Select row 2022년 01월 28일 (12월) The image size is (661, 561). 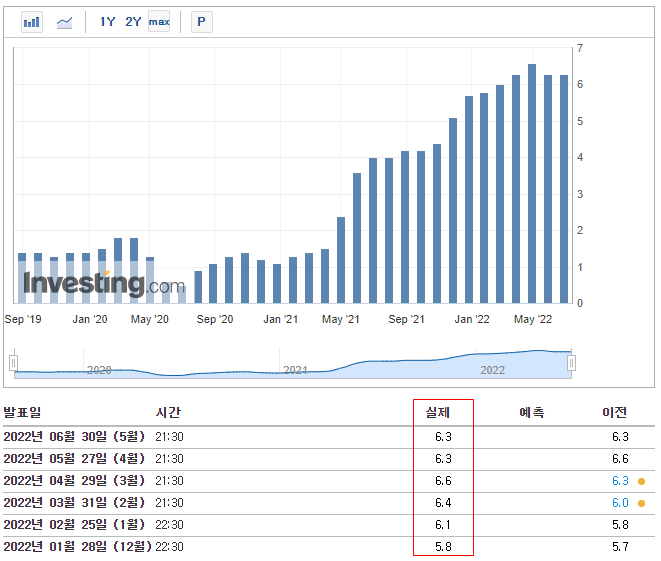tap(329, 547)
